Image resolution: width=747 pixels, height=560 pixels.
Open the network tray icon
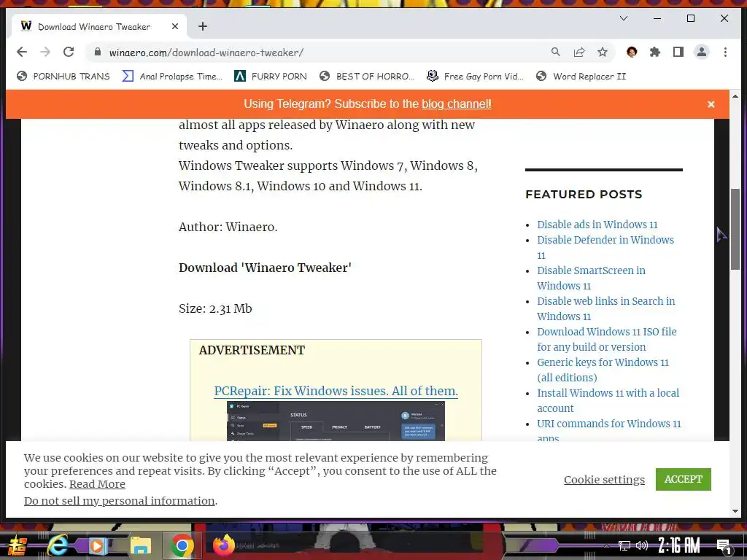[624, 545]
